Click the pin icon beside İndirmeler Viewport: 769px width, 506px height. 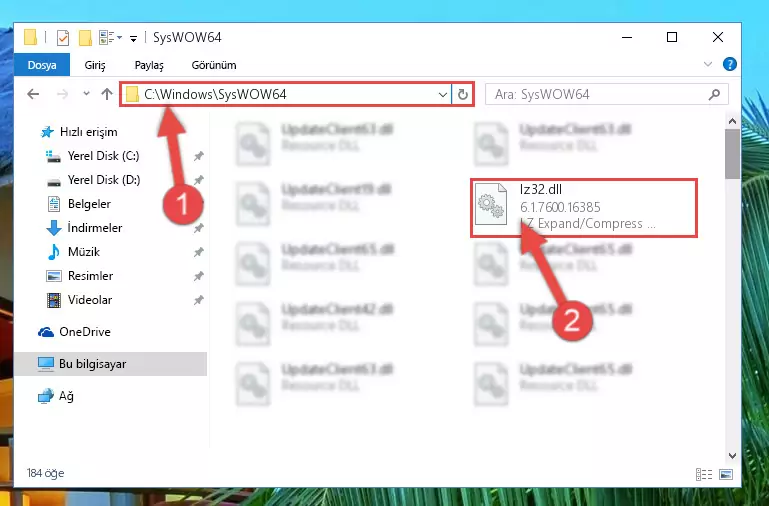(x=198, y=228)
